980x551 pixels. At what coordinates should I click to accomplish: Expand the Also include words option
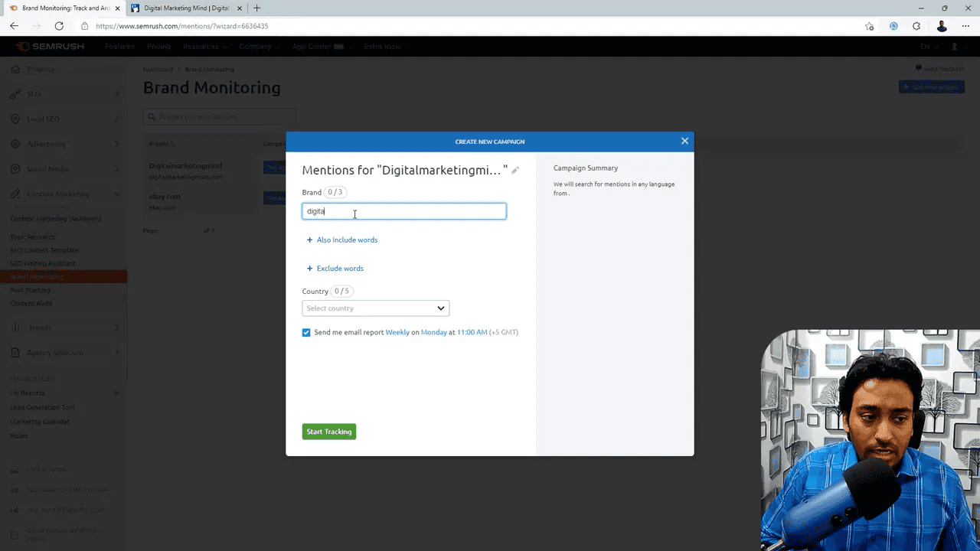[341, 240]
